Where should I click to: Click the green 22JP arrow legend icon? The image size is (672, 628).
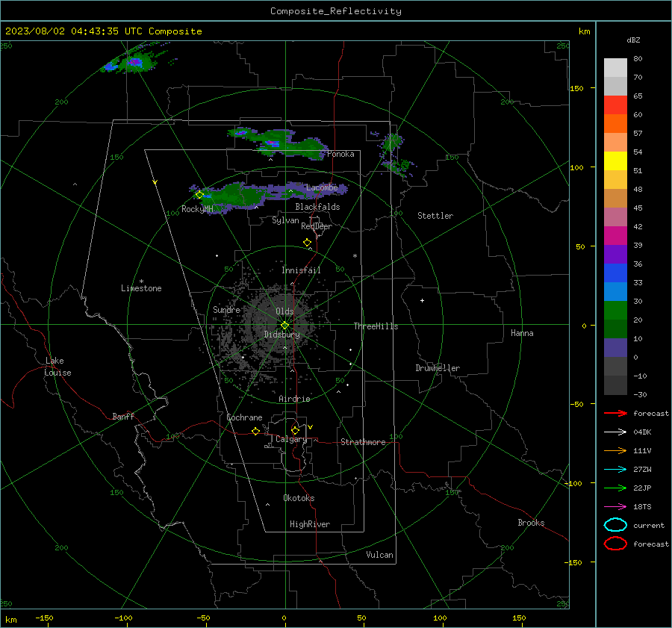point(615,488)
